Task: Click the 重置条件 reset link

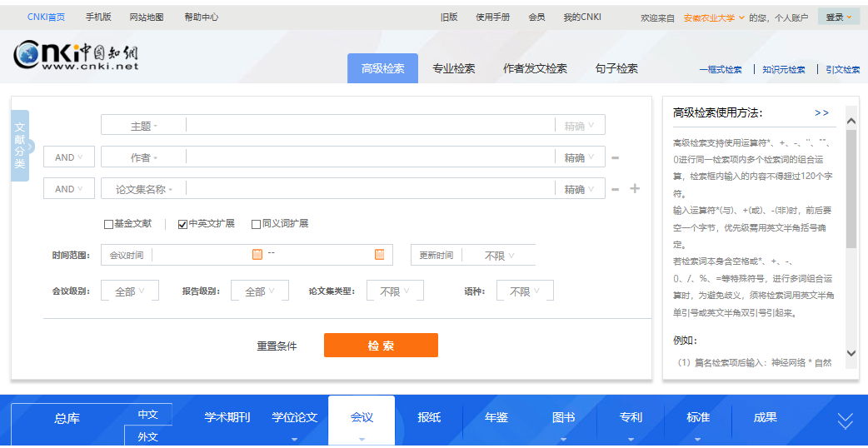Action: pyautogui.click(x=277, y=346)
